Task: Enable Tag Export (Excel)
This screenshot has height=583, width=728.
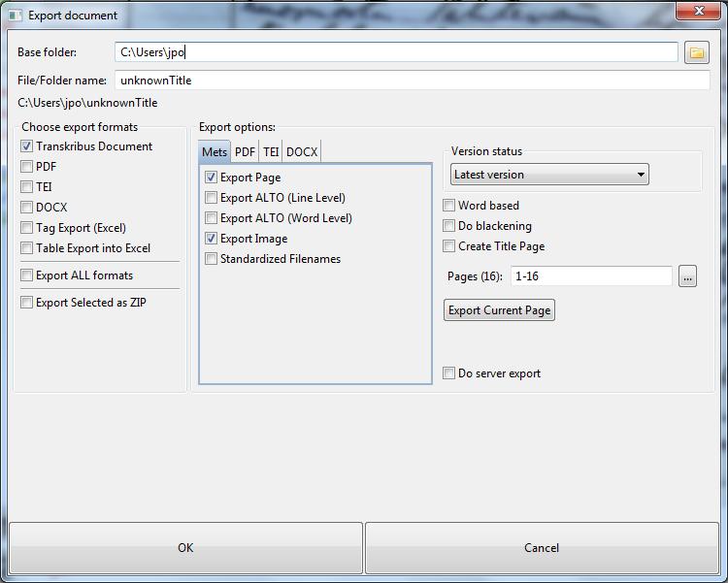Action: (26, 228)
